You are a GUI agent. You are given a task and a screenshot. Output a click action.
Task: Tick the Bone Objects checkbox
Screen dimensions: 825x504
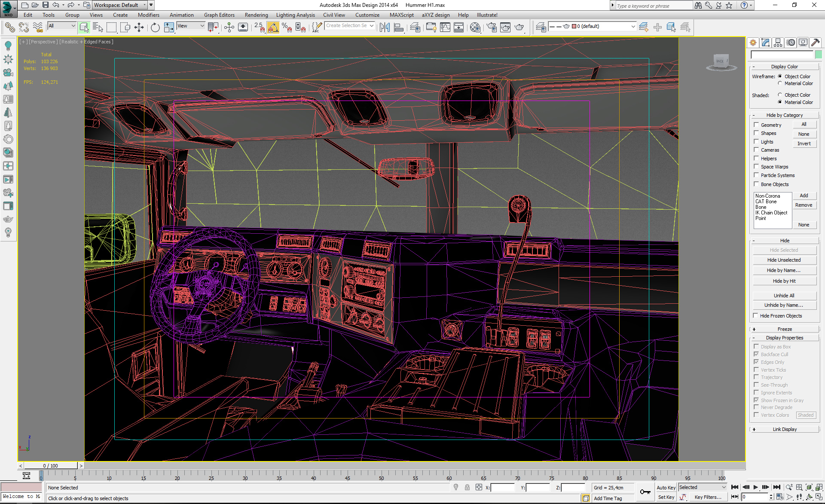point(756,184)
